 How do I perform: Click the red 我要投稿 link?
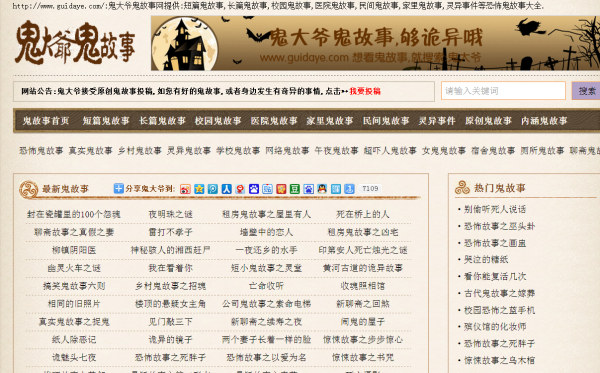[x=365, y=91]
